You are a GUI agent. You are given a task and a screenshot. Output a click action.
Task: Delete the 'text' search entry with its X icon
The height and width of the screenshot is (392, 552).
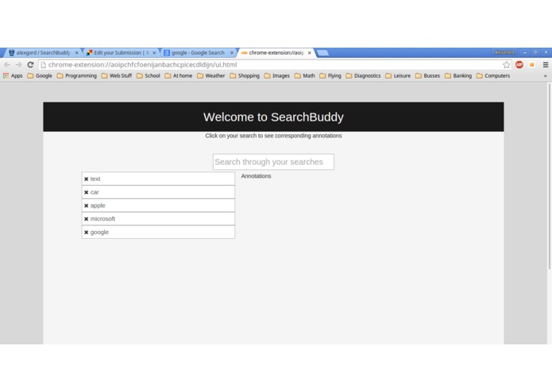point(87,179)
